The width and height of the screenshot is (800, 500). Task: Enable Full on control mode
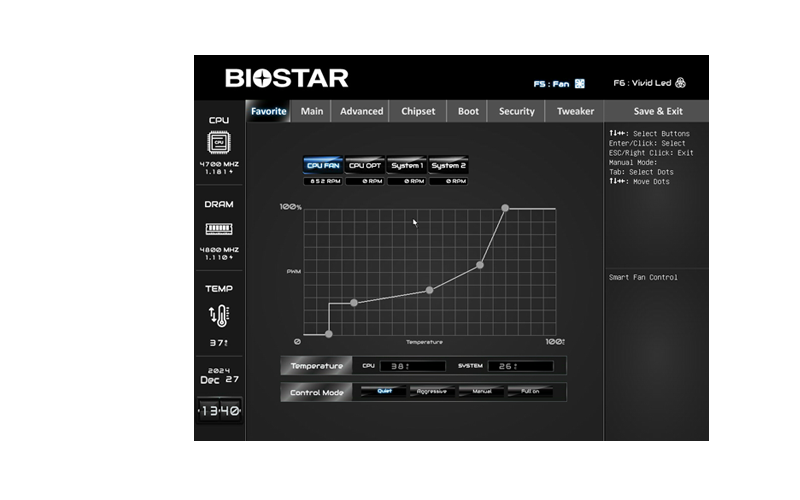tap(530, 392)
